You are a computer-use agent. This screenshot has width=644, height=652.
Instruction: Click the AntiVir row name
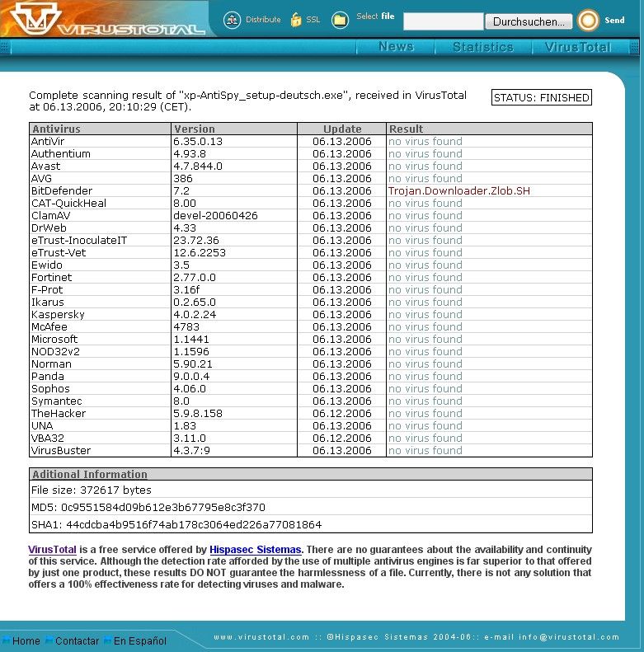pyautogui.click(x=48, y=142)
